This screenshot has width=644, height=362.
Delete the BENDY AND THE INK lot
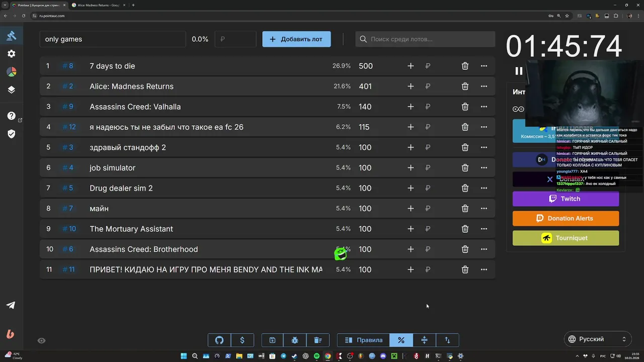[x=465, y=269]
